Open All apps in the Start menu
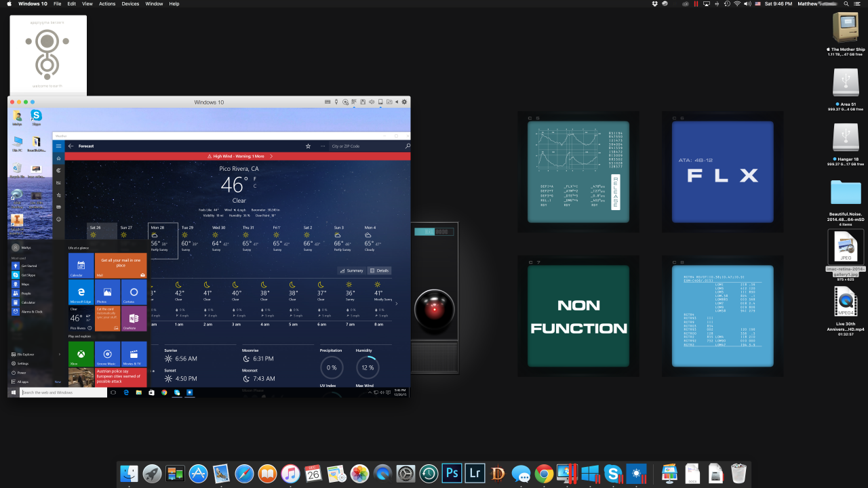This screenshot has height=488, width=868. click(23, 382)
